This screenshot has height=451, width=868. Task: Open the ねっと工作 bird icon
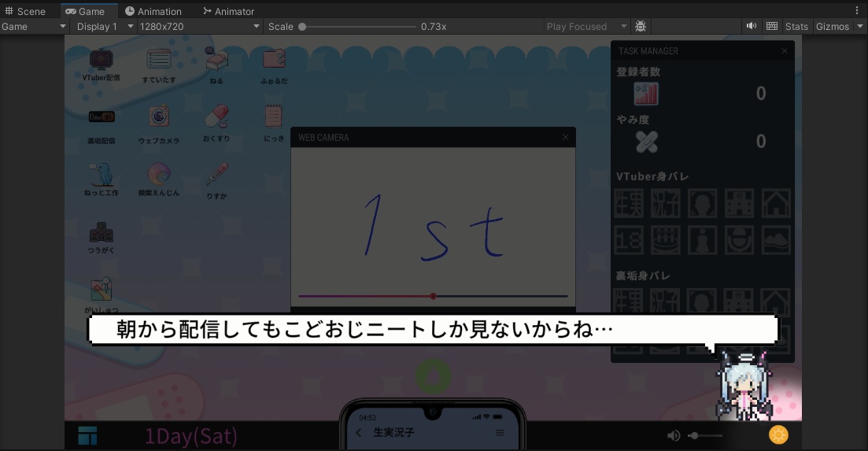[x=101, y=177]
